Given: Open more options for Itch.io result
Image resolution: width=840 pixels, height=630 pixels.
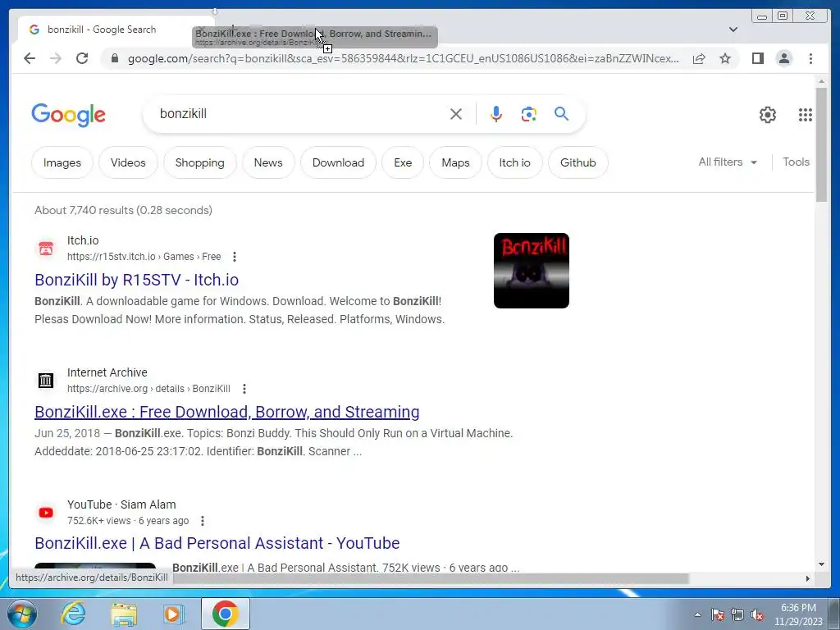Looking at the screenshot, I should coord(234,257).
